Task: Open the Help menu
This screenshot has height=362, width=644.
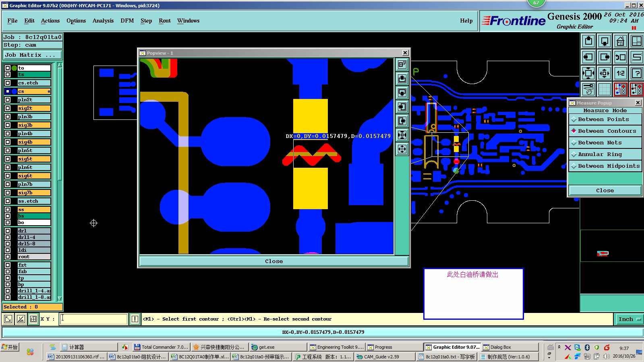Action: click(x=466, y=21)
